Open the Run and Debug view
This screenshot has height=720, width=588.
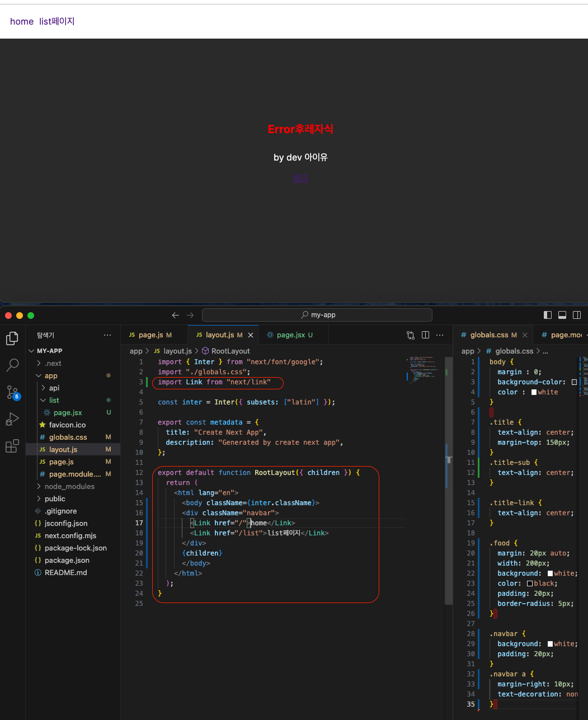click(x=12, y=419)
